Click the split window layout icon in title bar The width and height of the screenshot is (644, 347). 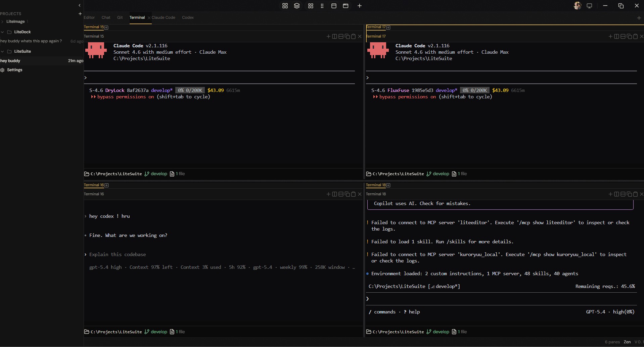click(x=334, y=6)
